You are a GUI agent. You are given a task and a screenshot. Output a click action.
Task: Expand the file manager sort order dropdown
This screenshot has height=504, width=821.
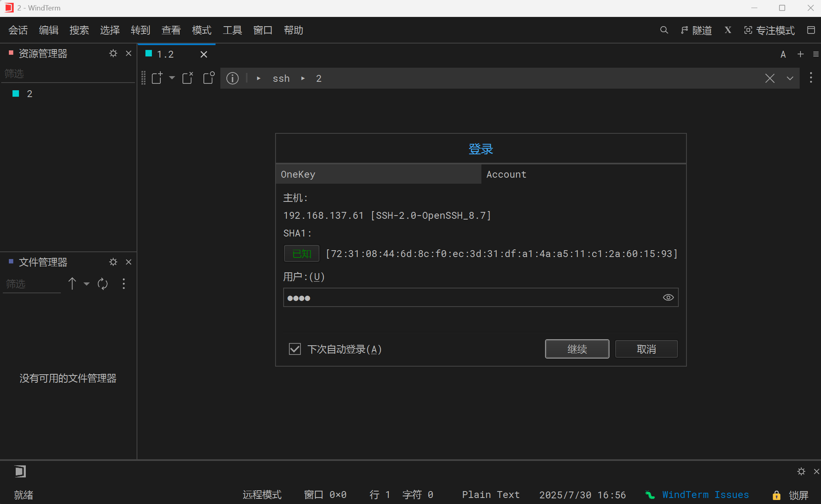coord(86,284)
